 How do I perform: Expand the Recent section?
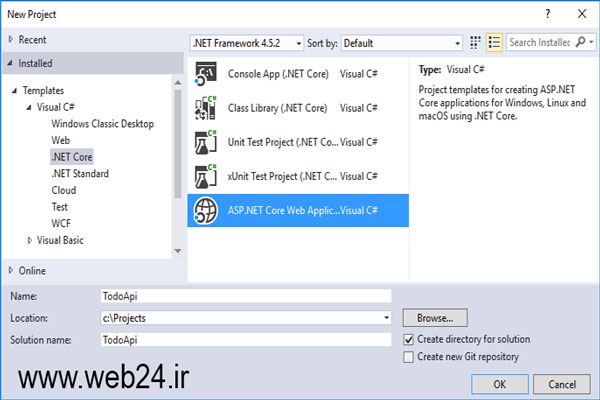[x=11, y=39]
